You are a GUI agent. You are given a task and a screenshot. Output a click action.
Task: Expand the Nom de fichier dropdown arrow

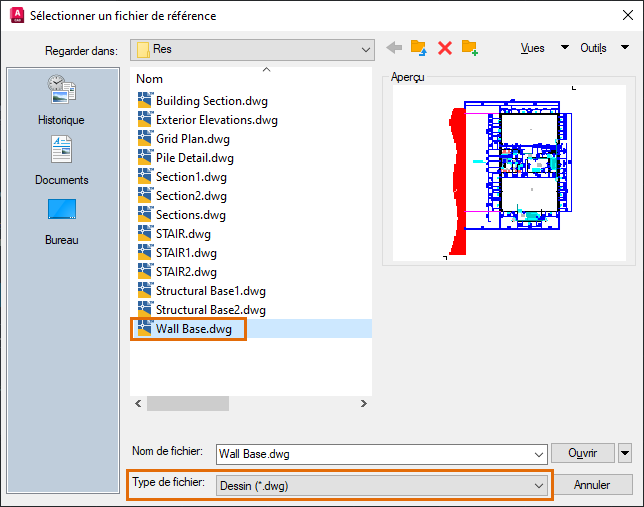(538, 454)
